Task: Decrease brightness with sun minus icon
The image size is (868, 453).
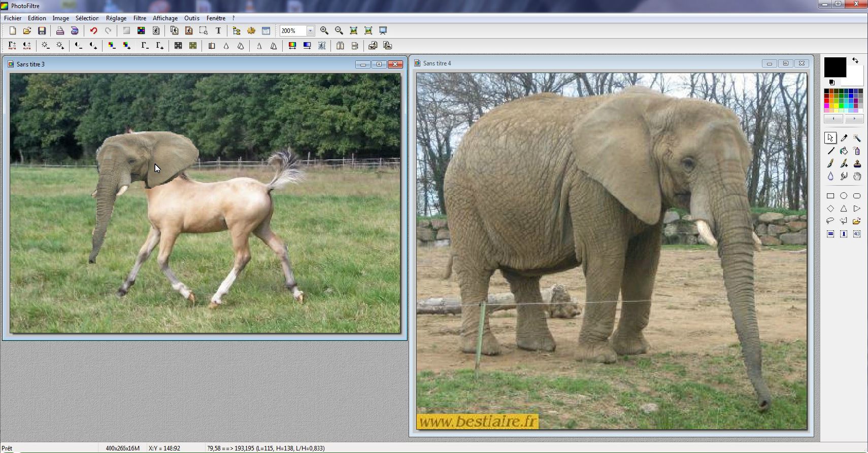Action: 45,46
